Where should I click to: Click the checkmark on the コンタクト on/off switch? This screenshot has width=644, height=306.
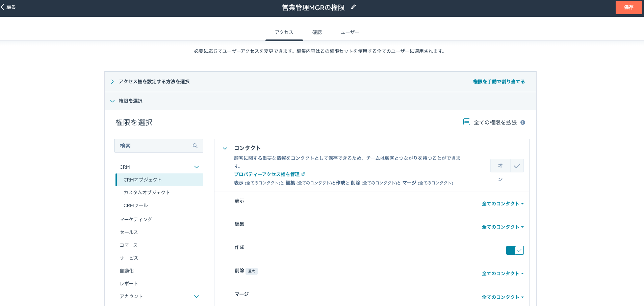tap(517, 166)
